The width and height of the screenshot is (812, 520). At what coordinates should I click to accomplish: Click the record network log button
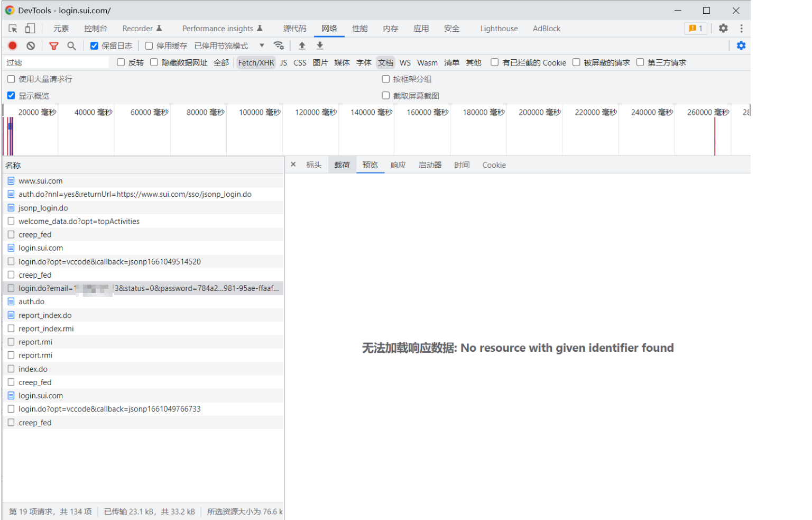click(x=13, y=46)
